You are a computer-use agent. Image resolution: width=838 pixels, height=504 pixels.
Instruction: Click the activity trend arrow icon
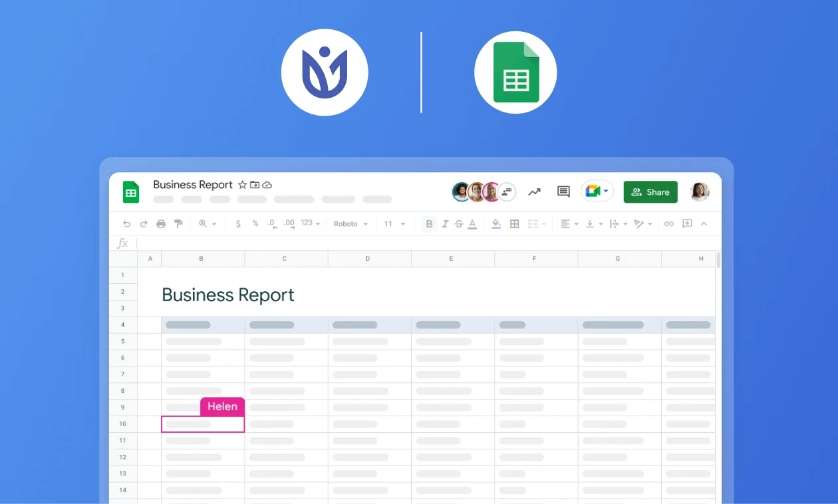534,192
